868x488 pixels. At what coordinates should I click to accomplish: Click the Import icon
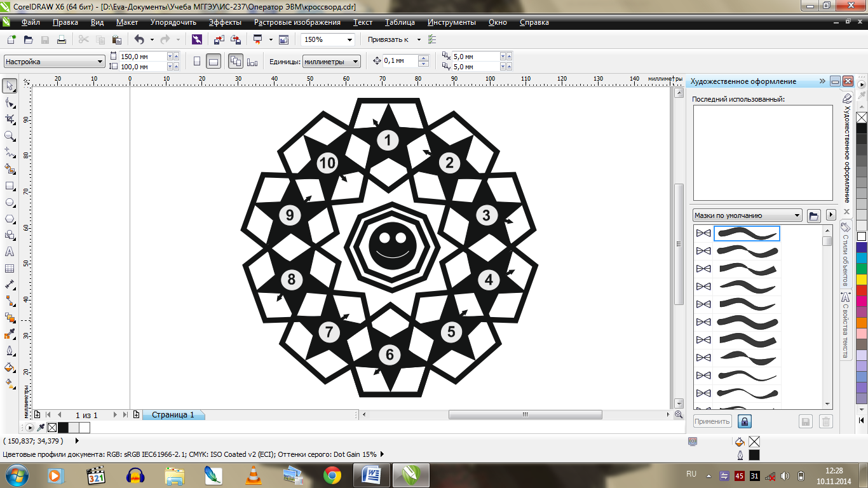pyautogui.click(x=219, y=39)
